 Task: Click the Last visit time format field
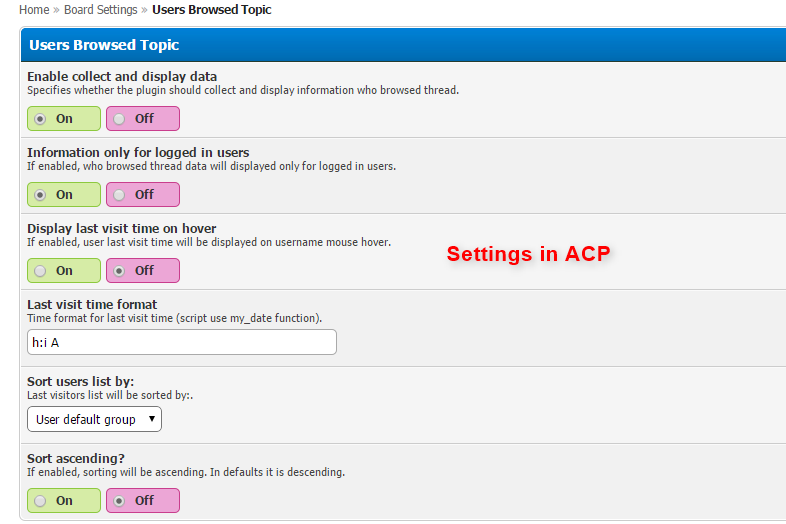tap(182, 342)
